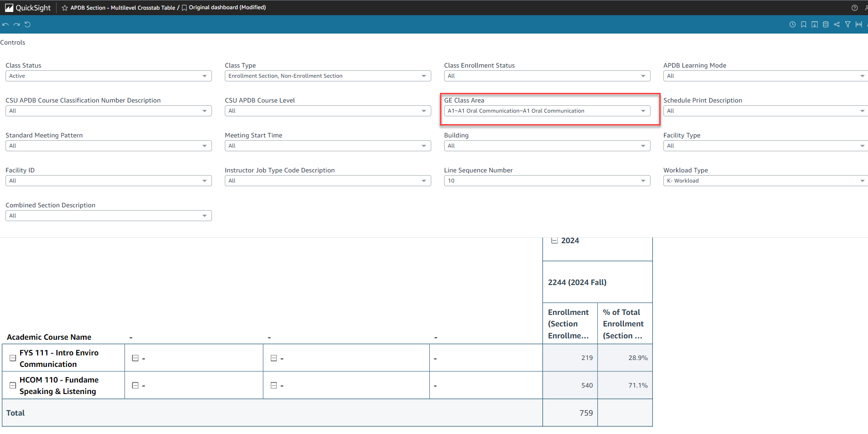
Task: Open the Building dropdown
Action: pos(547,146)
